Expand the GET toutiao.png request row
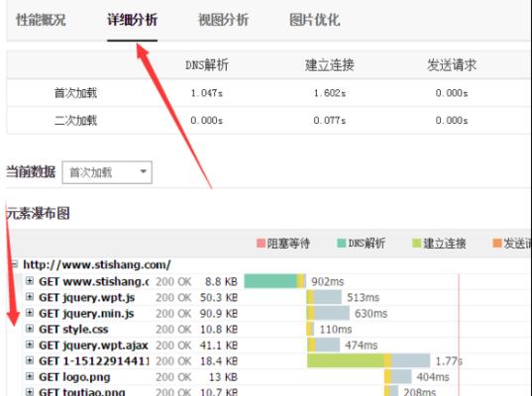Viewport: 532px width, 396px height. pyautogui.click(x=30, y=392)
